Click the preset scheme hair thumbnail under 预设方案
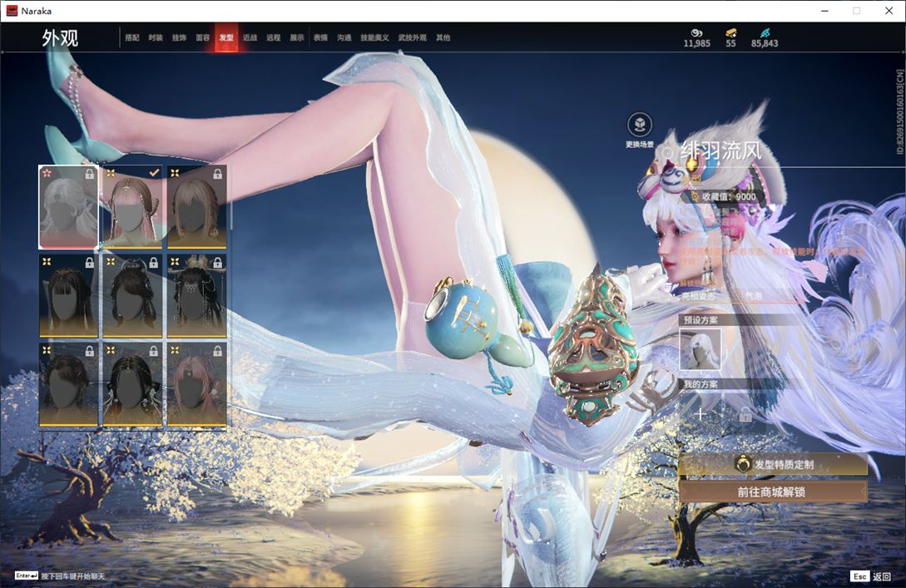The height and width of the screenshot is (588, 906). pyautogui.click(x=701, y=349)
